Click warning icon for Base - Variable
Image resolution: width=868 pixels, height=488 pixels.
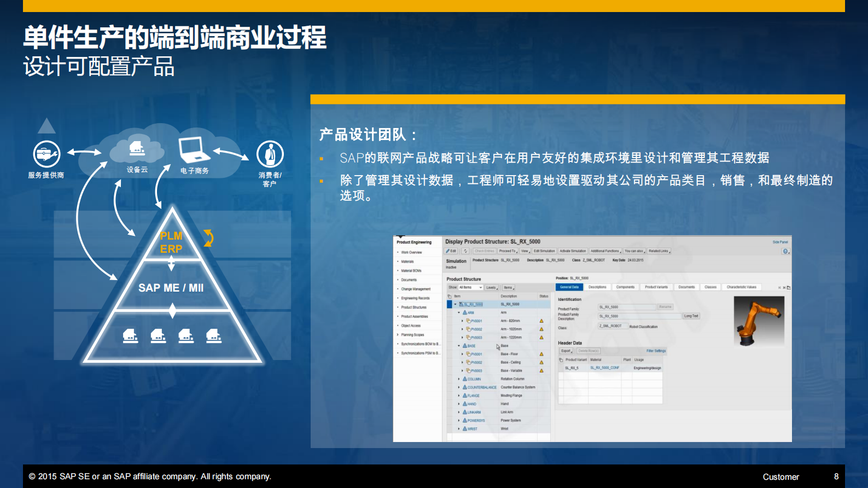541,370
